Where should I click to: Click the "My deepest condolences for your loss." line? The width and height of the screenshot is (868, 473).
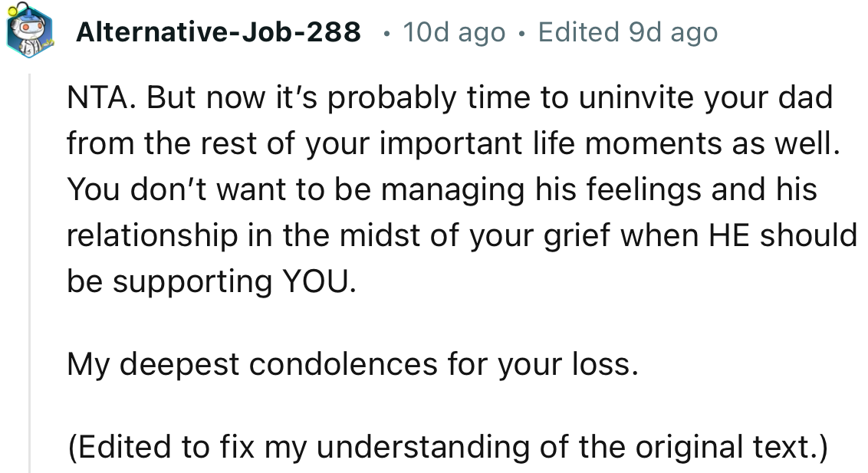click(x=352, y=365)
